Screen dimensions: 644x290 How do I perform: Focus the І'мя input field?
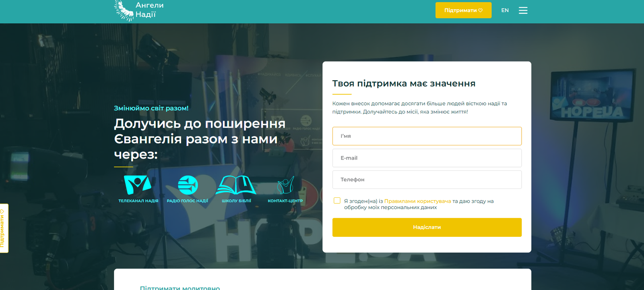tap(427, 136)
